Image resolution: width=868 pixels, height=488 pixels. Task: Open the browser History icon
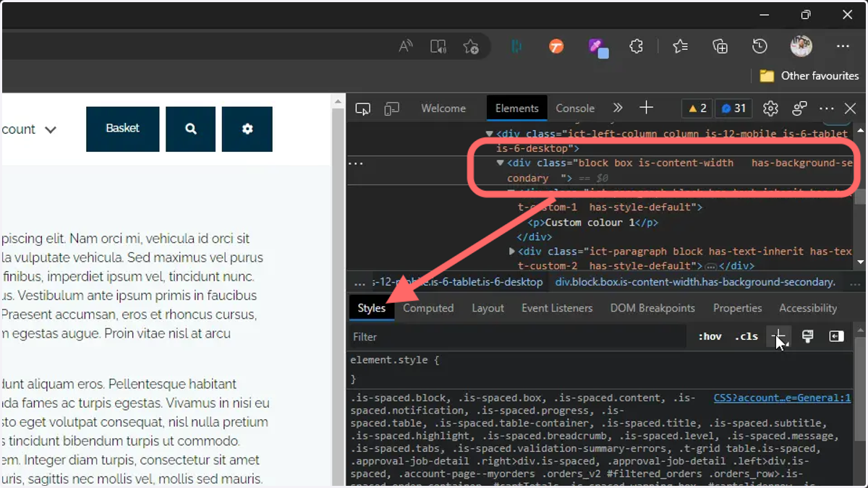tap(759, 46)
